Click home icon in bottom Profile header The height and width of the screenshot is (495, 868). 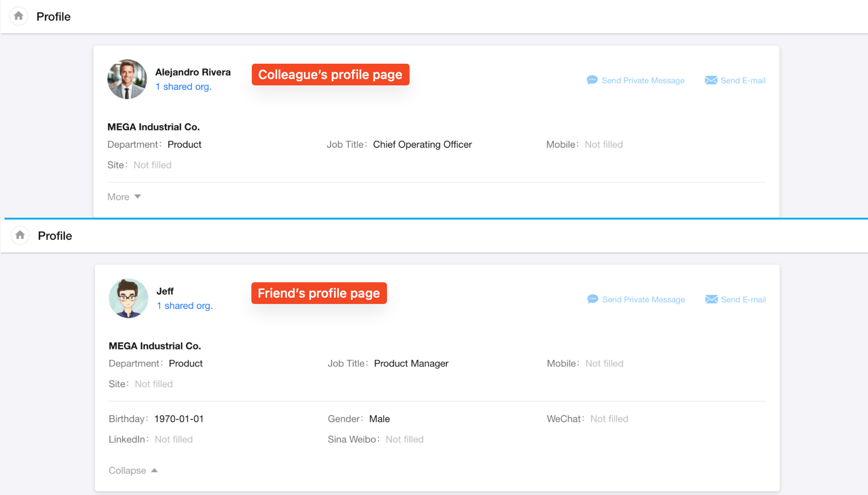20,235
